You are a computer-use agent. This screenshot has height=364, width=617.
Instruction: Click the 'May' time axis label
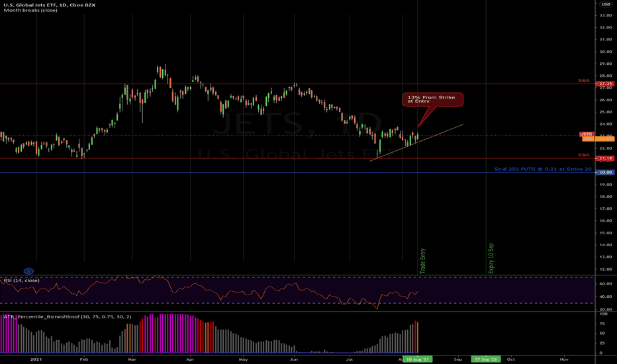coord(243,359)
